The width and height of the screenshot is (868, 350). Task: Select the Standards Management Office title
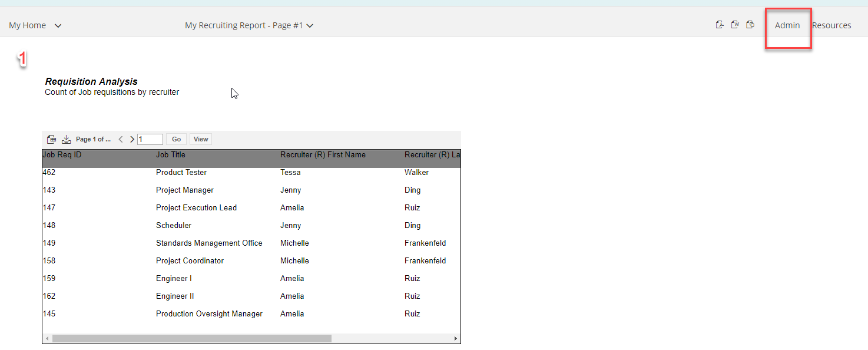[209, 243]
